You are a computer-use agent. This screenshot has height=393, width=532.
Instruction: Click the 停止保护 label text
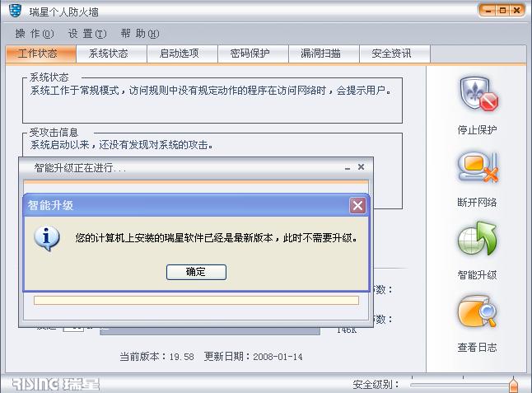[477, 130]
